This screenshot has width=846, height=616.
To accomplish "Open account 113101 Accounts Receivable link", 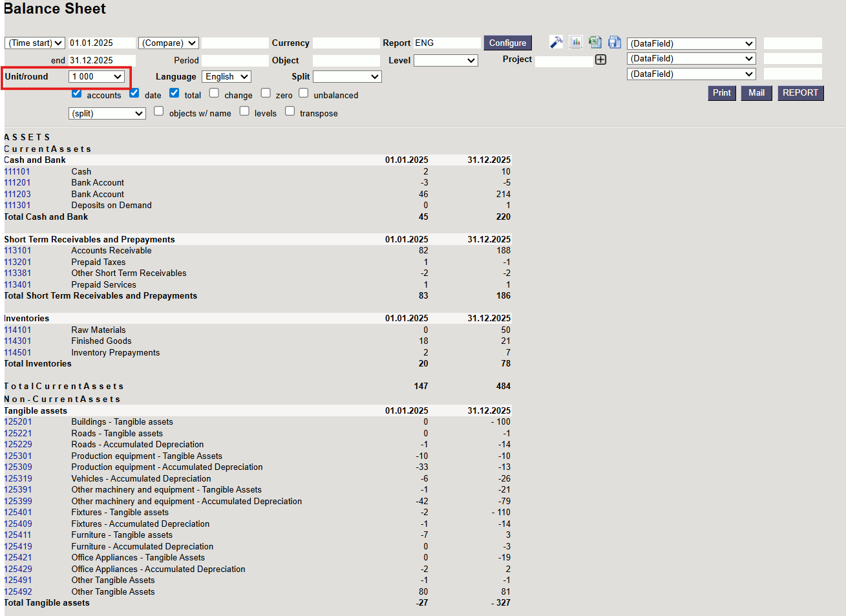I will [17, 251].
